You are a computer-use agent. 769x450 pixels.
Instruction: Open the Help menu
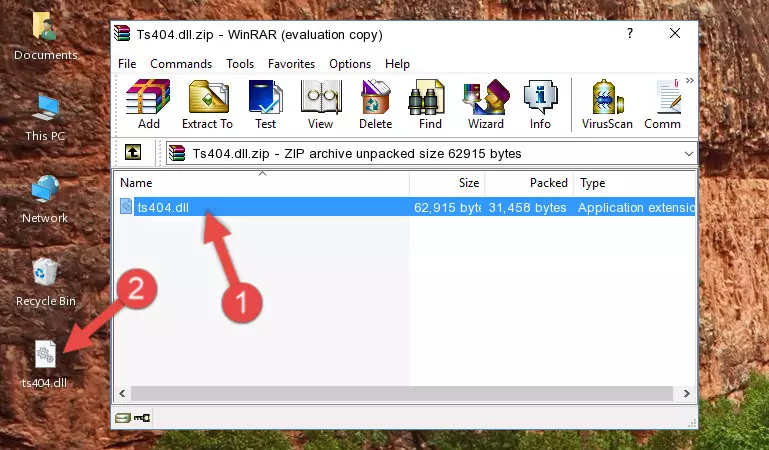click(x=397, y=64)
